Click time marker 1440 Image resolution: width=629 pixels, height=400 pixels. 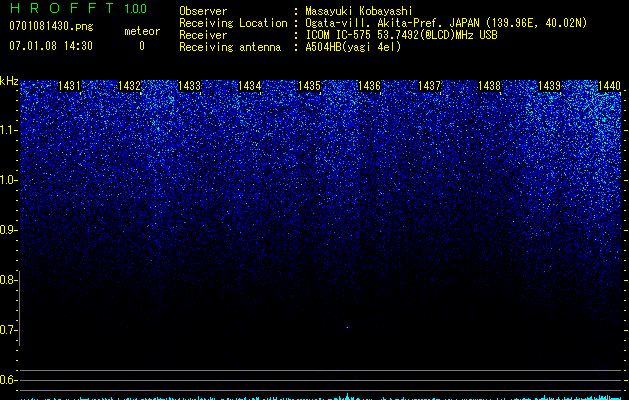[609, 86]
